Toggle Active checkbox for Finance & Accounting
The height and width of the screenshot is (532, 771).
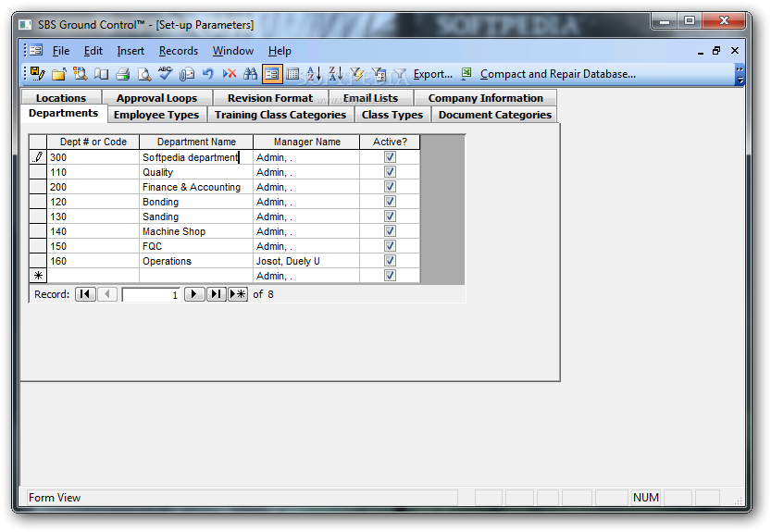coord(390,186)
